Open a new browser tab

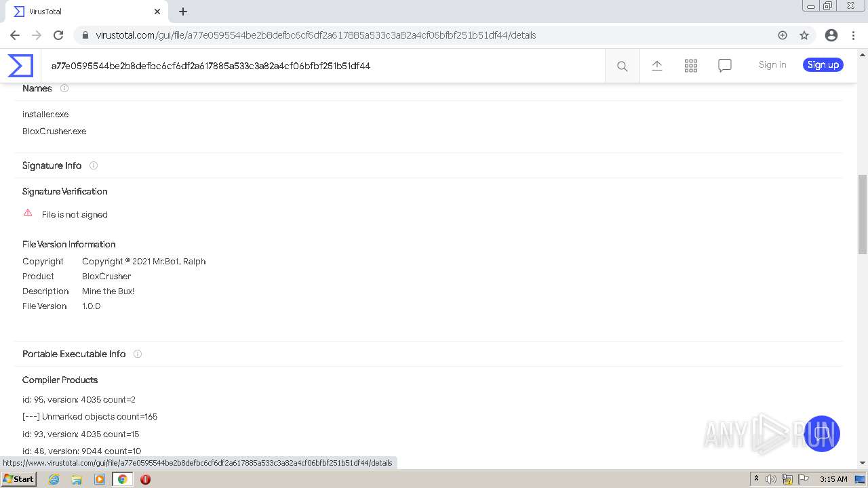click(x=183, y=12)
